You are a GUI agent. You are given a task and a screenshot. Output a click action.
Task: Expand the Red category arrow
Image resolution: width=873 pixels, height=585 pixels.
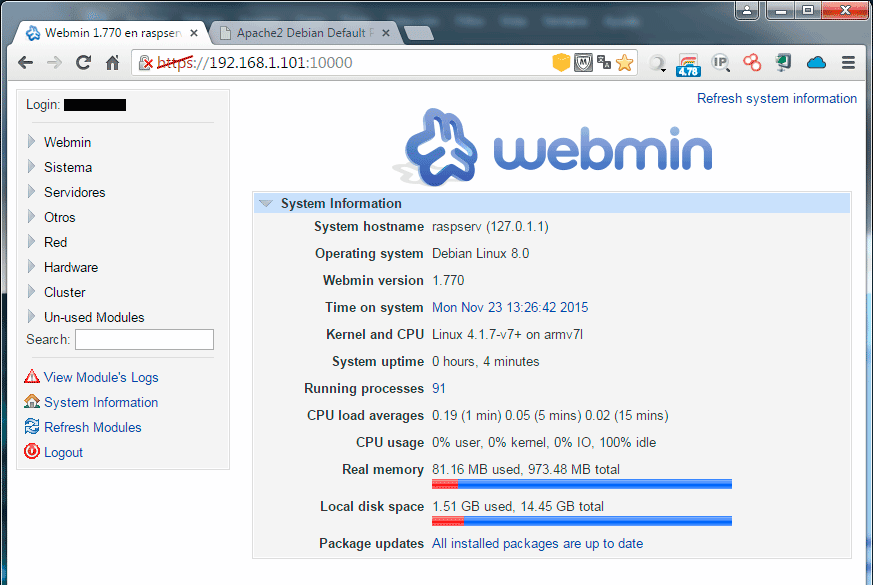[31, 242]
